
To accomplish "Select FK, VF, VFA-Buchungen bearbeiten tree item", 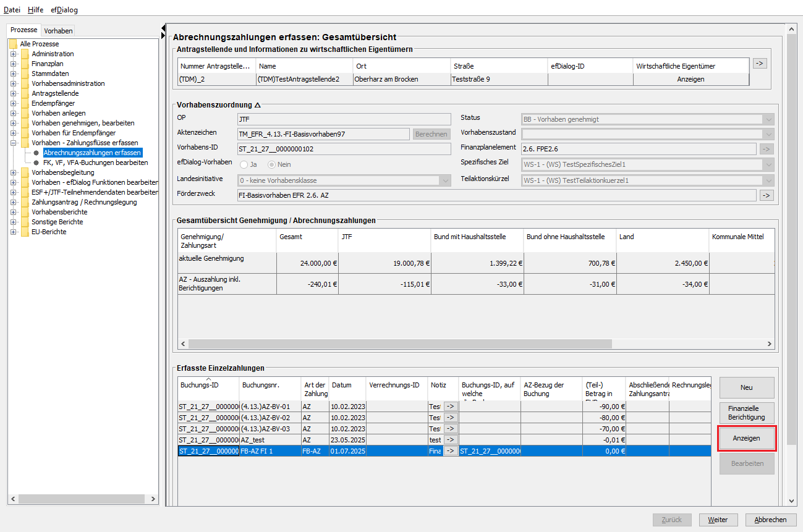I will pyautogui.click(x=95, y=163).
